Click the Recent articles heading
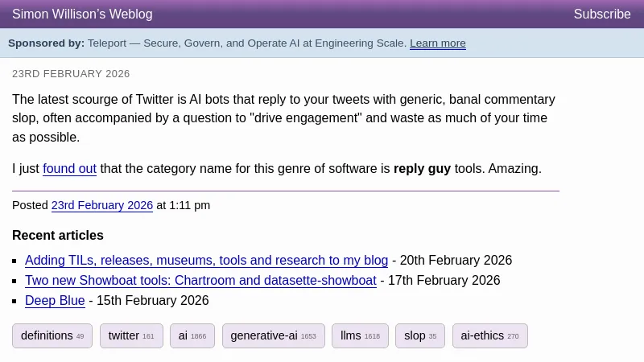 [x=58, y=236]
